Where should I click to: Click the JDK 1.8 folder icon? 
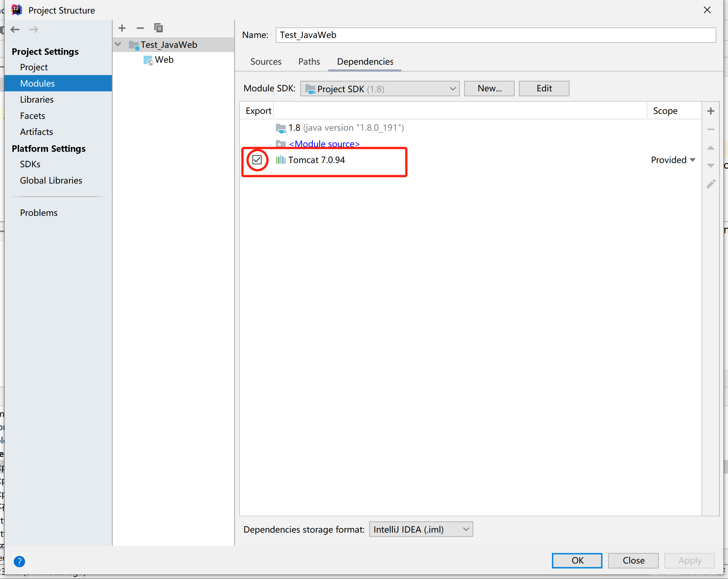281,128
